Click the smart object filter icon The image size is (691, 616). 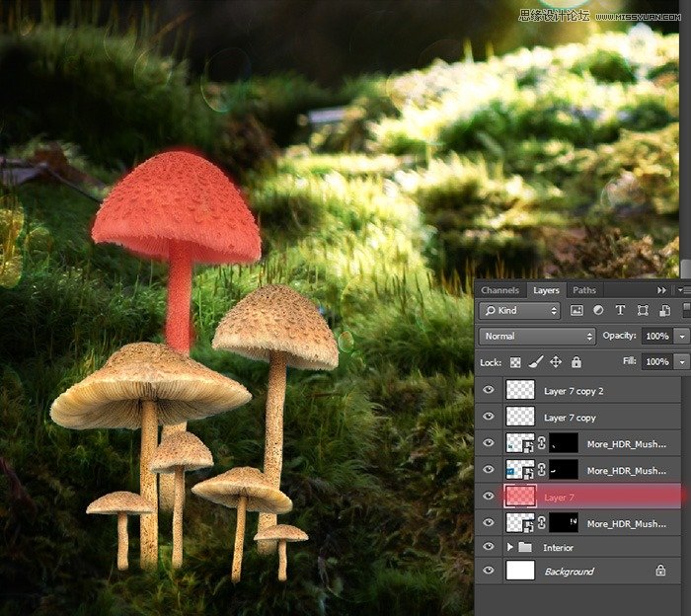coord(664,311)
